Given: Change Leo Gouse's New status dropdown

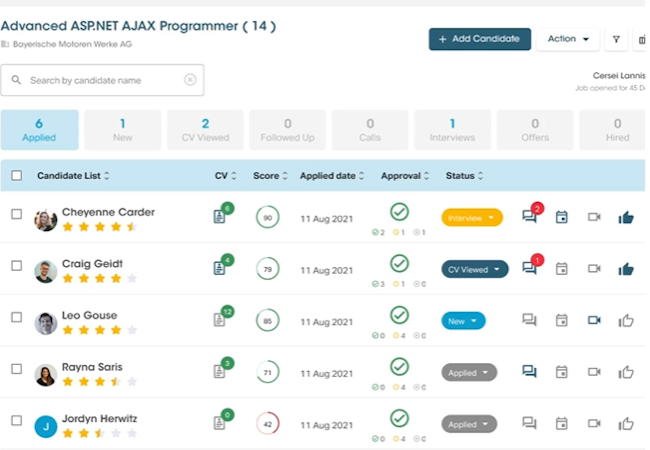Looking at the screenshot, I should [x=463, y=321].
